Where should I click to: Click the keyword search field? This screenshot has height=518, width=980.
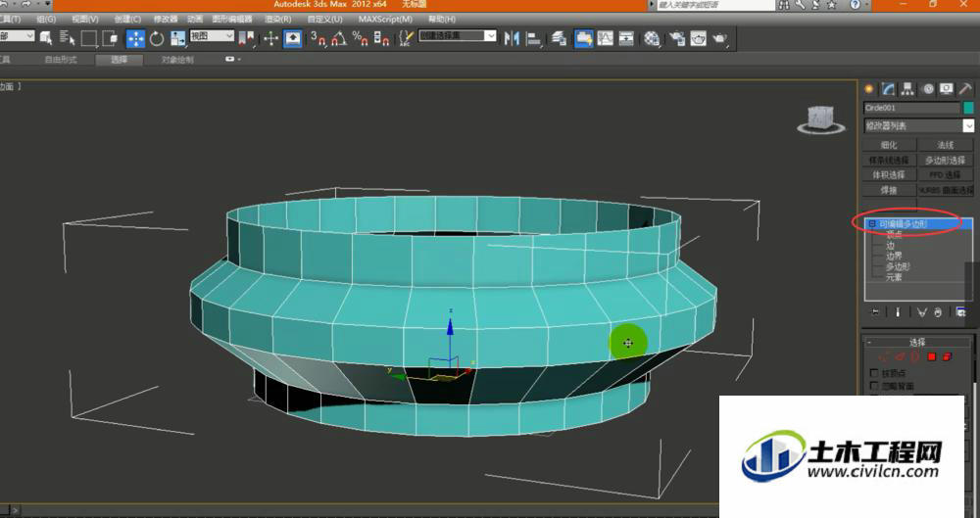click(715, 5)
